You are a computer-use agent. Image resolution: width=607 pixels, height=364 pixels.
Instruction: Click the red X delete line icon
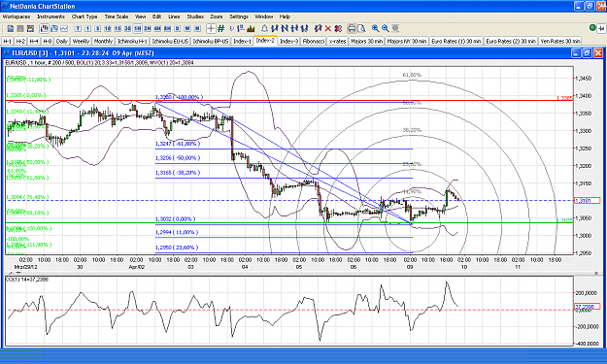[x=328, y=28]
